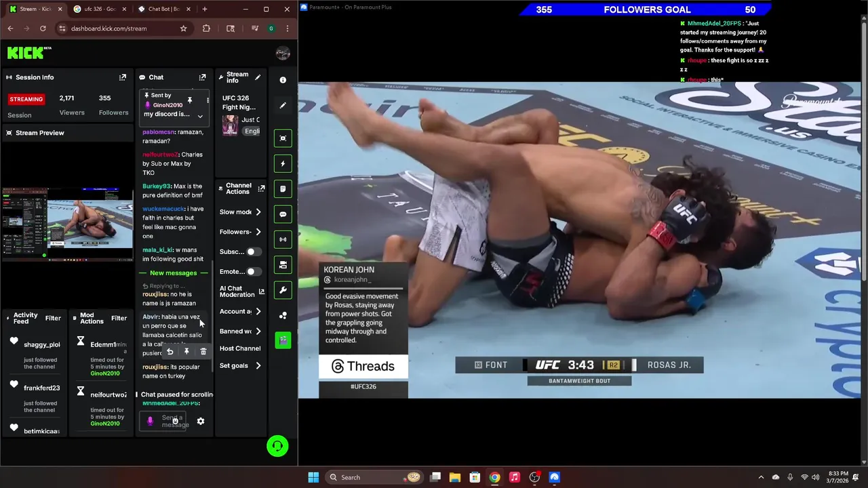The image size is (868, 488).
Task: Pop out the Channel Actions panel
Action: [x=261, y=188]
